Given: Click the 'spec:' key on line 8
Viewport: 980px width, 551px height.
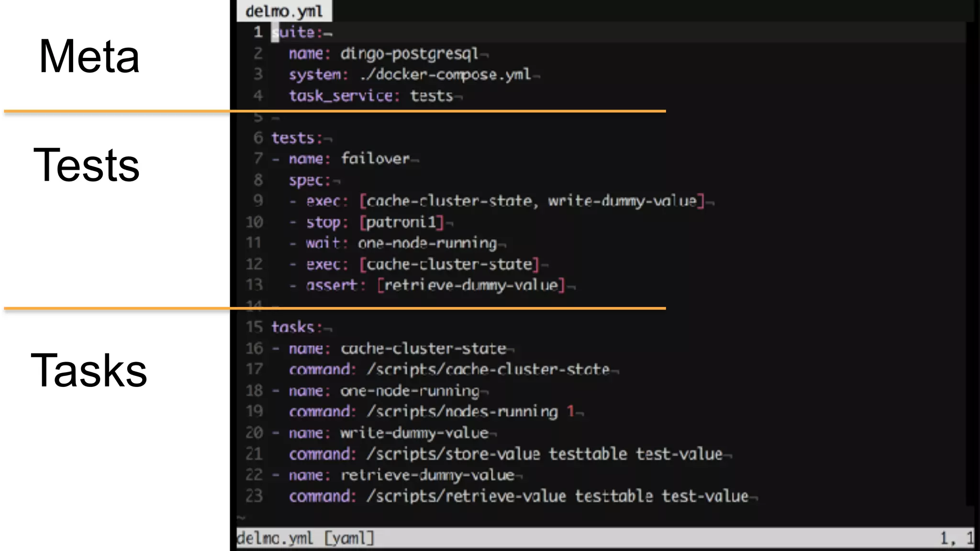Looking at the screenshot, I should (x=310, y=180).
